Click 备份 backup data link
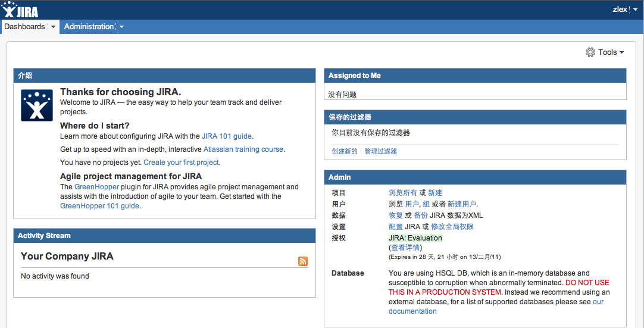Image resolution: width=644 pixels, height=328 pixels. 421,215
